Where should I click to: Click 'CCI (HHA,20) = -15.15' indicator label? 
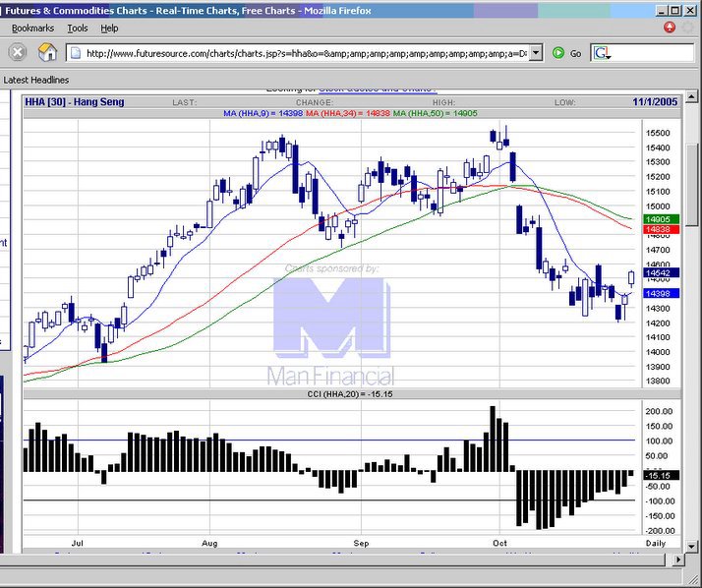(350, 394)
